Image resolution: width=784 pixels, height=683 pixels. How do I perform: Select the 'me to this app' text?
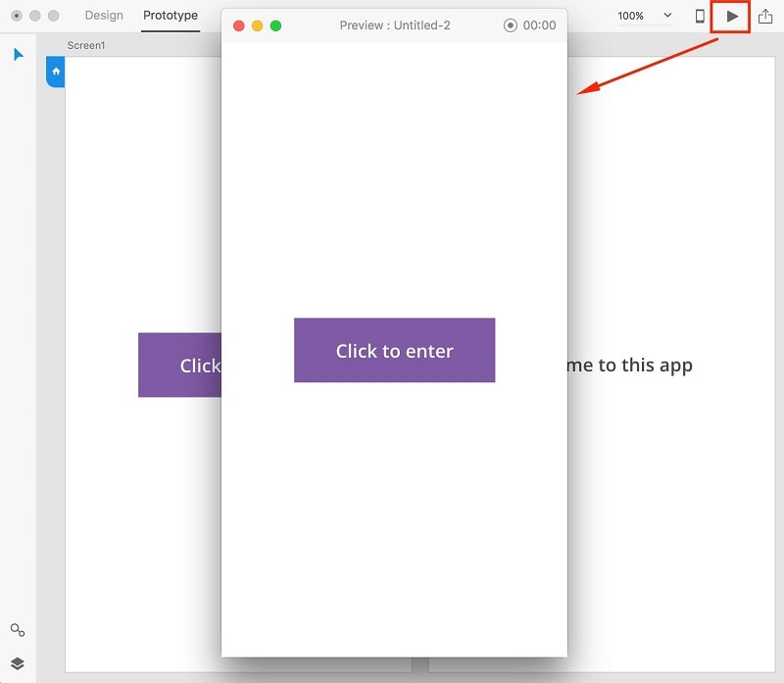coord(630,366)
